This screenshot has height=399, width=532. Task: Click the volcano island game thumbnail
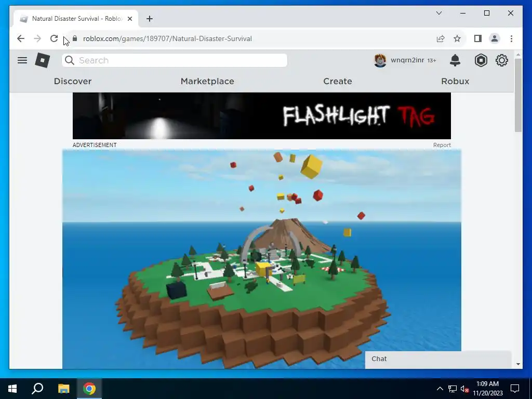click(262, 259)
